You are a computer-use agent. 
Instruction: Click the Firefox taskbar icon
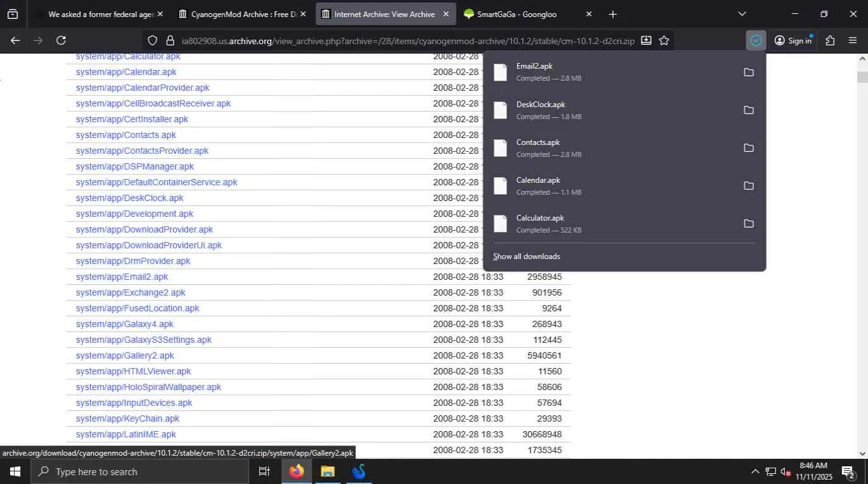pos(296,471)
